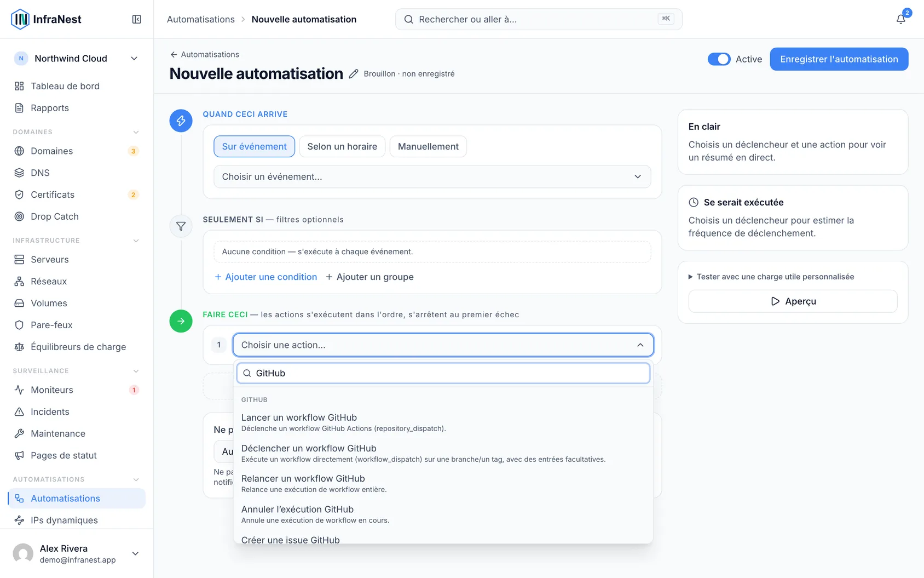Click the Automatisations breadcrumb
The width and height of the screenshot is (924, 578).
click(x=201, y=19)
